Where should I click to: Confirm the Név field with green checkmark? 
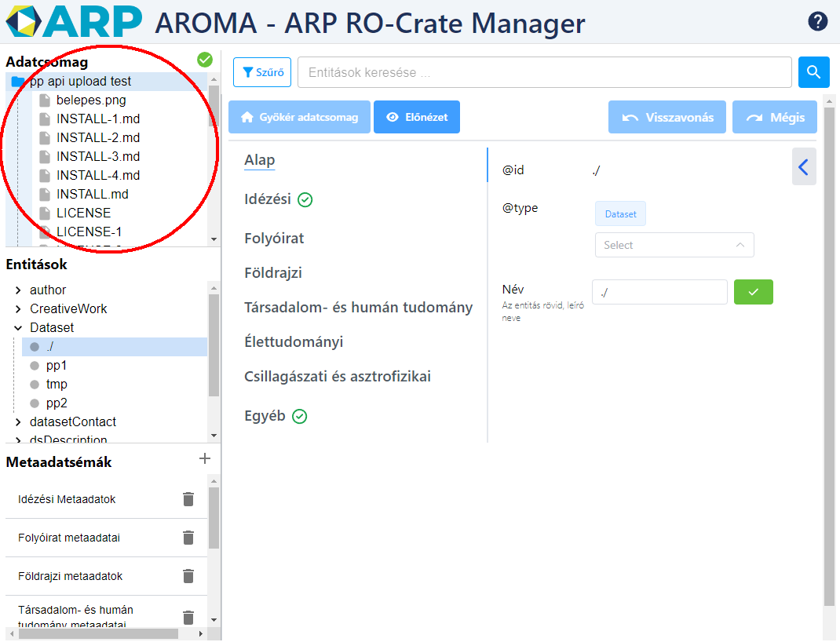(753, 292)
